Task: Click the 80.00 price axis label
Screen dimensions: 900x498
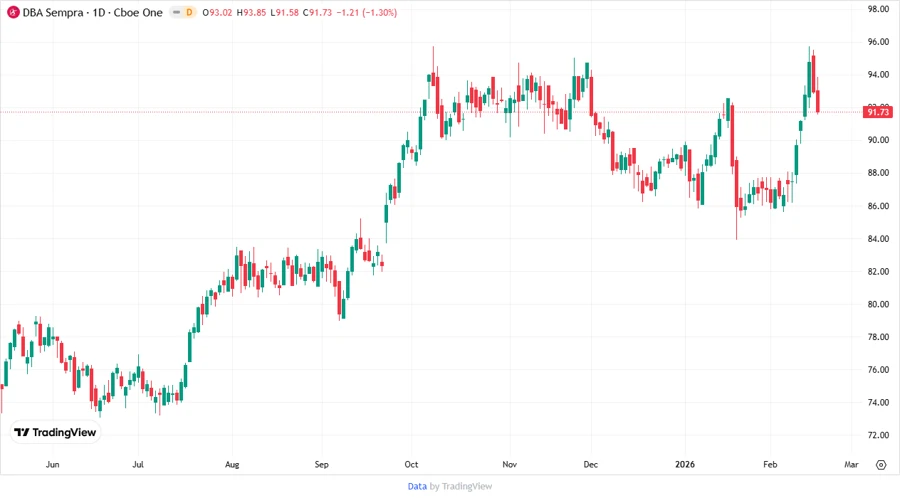Action: click(x=878, y=304)
